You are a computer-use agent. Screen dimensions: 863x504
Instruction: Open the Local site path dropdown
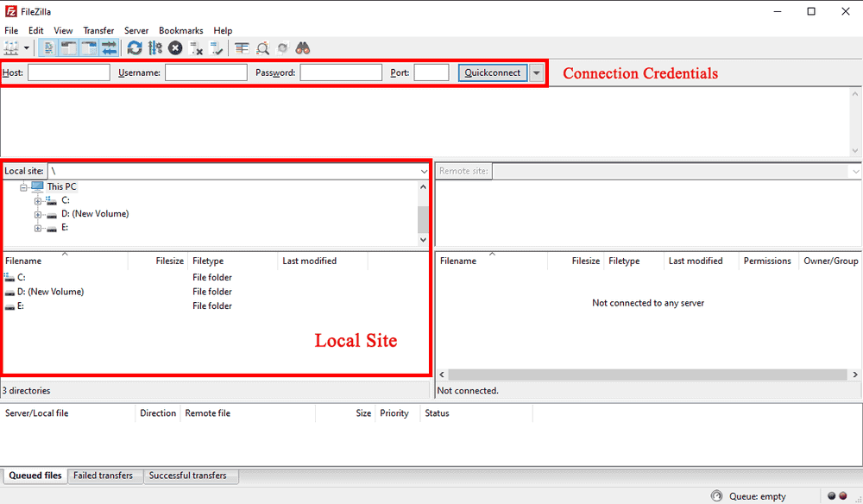point(424,171)
